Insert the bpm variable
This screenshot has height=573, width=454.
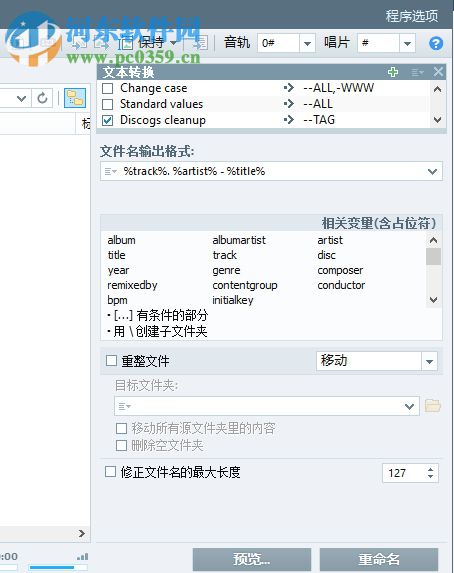click(x=117, y=300)
